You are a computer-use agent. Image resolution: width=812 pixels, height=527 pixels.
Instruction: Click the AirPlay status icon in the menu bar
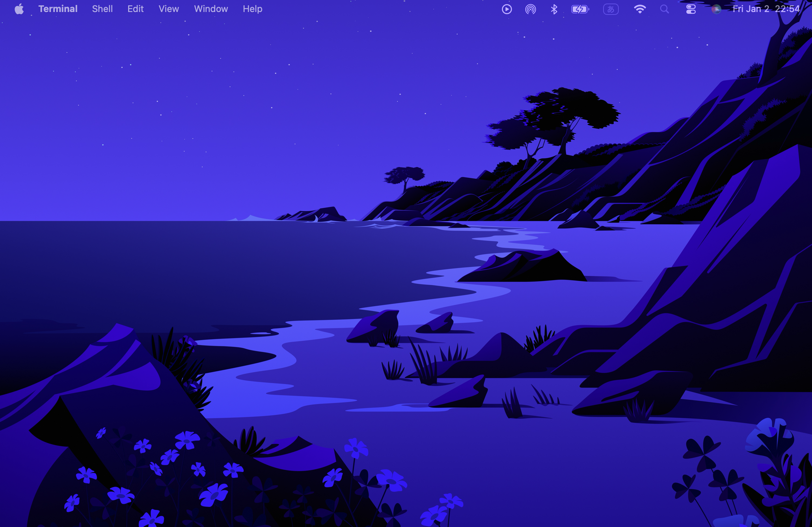coord(530,9)
